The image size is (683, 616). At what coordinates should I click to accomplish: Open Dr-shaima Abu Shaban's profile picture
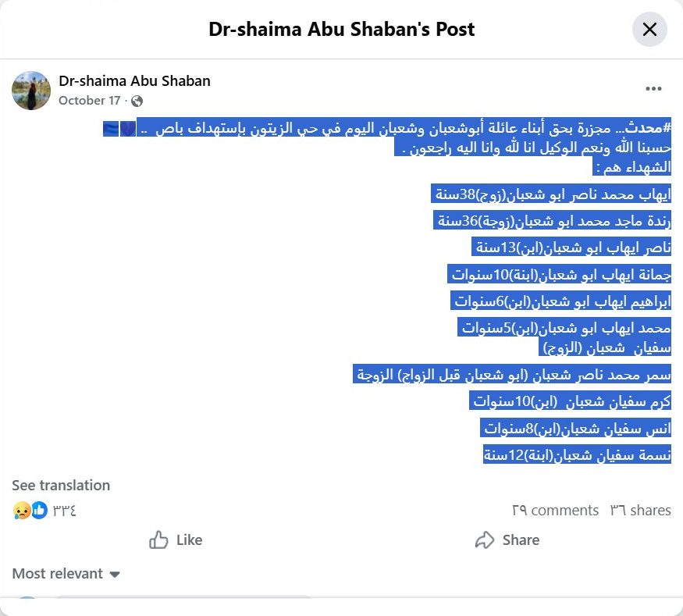tap(31, 90)
